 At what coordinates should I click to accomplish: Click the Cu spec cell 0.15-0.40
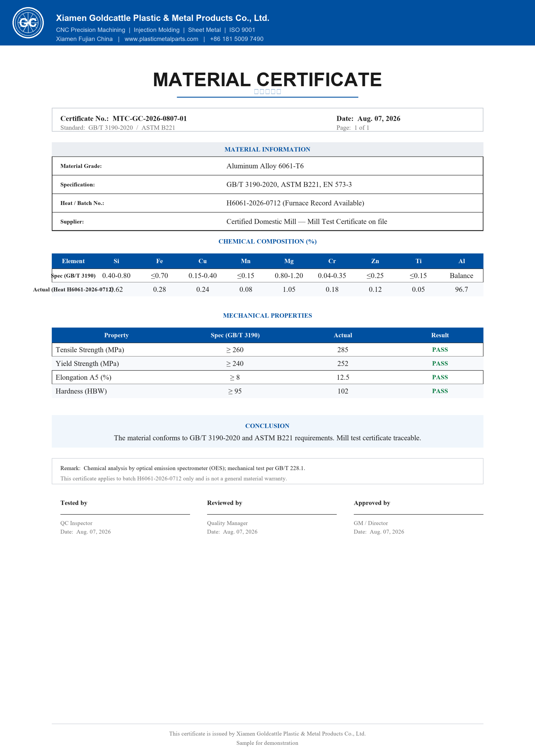click(203, 276)
